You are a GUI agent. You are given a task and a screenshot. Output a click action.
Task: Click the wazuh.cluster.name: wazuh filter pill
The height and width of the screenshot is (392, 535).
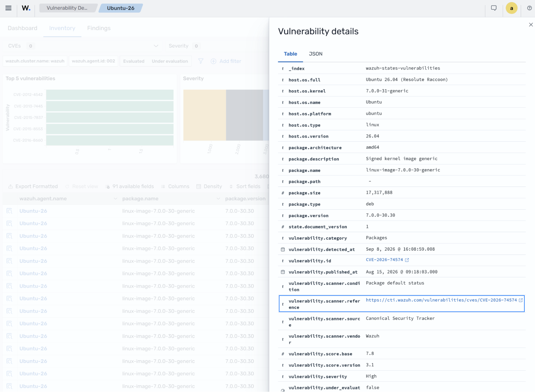(35, 61)
